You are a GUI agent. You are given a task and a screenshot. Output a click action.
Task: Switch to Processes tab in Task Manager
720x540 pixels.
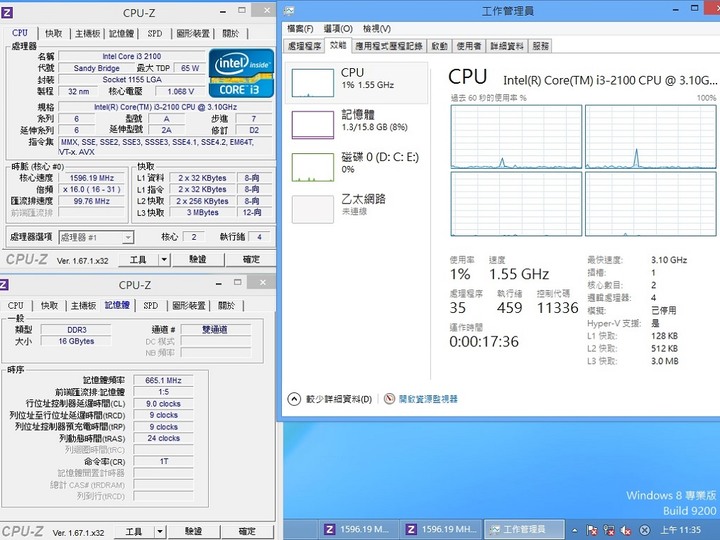(304, 46)
